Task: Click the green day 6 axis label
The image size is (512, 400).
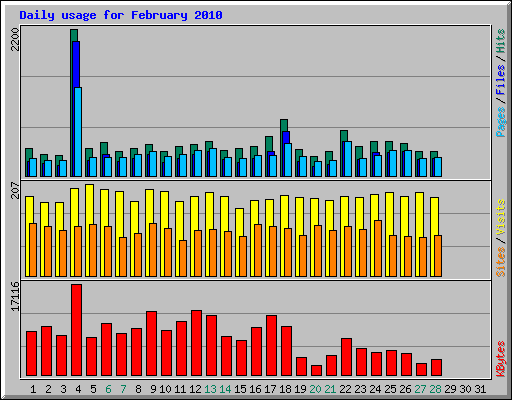Action: coord(108,389)
